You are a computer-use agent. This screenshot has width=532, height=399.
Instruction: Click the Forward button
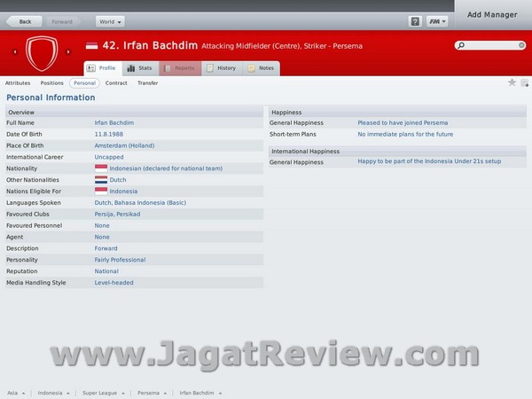[x=62, y=21]
